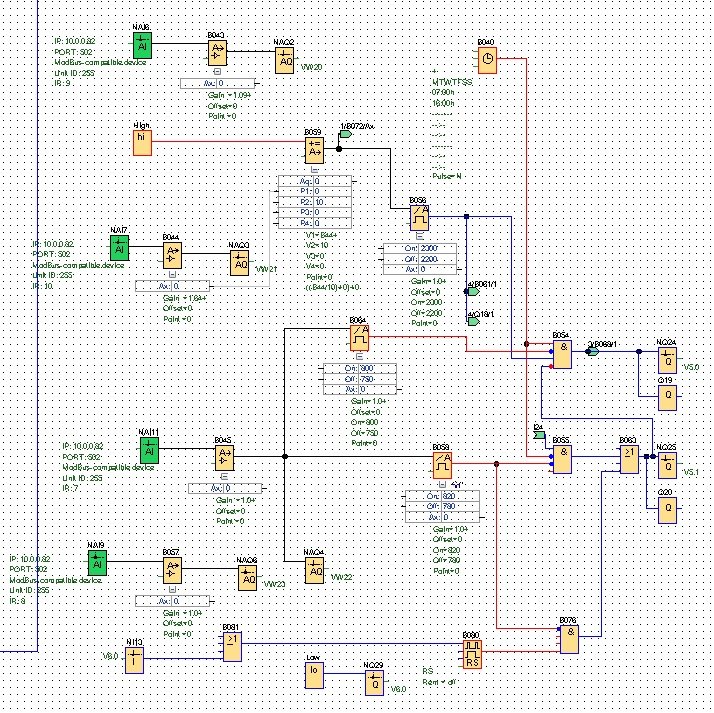Click the B039 math instruction block
This screenshot has width=714, height=713.
[314, 148]
